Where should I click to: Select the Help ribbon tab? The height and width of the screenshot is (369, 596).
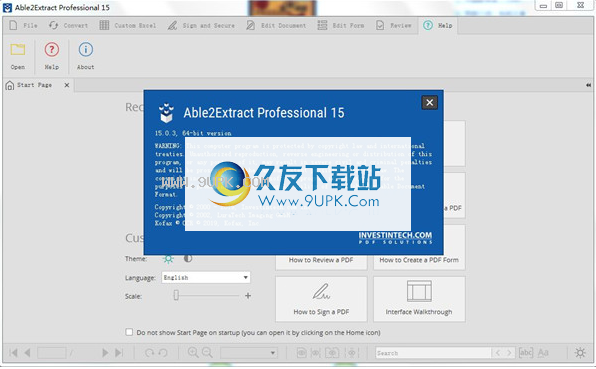[438, 25]
